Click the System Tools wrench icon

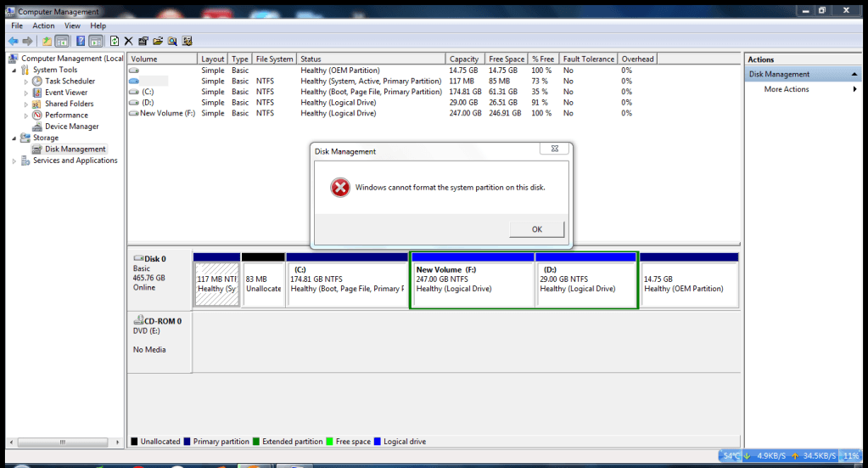[x=25, y=70]
